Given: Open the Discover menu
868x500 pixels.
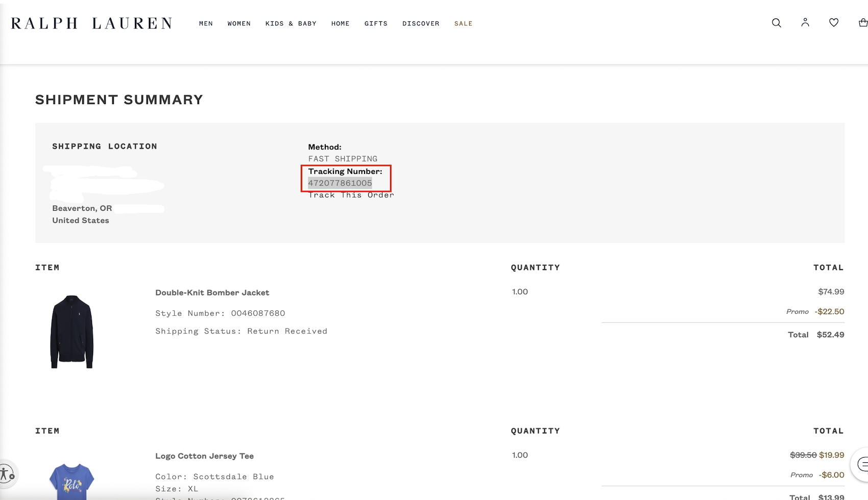Looking at the screenshot, I should 421,23.
